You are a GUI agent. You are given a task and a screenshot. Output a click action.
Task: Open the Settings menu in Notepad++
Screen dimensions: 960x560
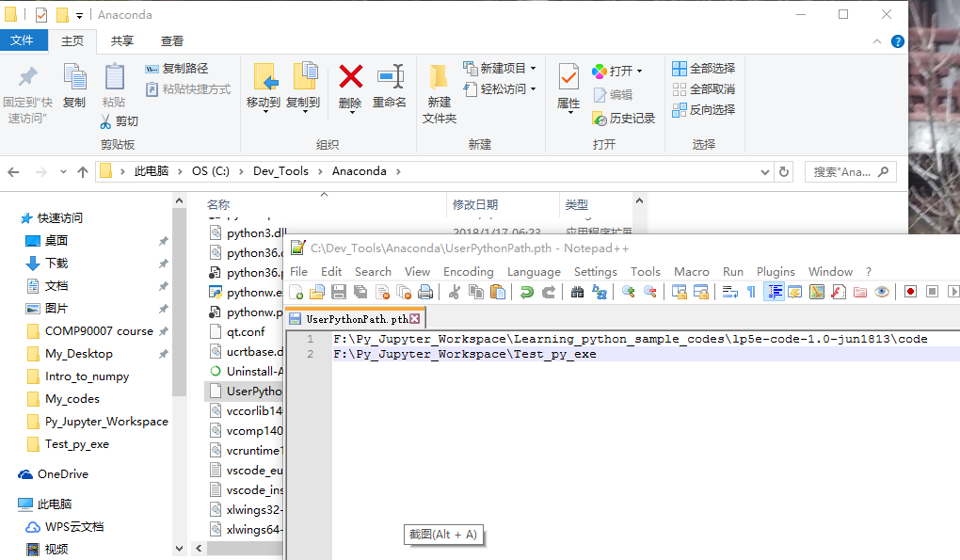596,272
